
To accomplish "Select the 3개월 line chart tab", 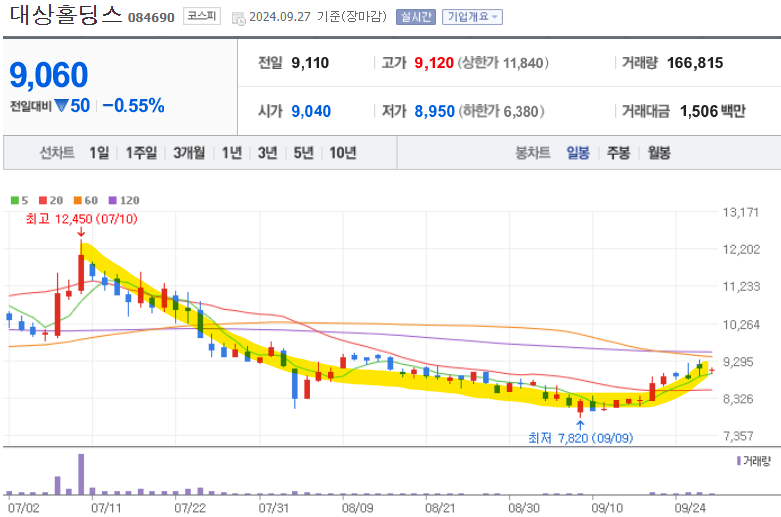I will click(x=189, y=152).
